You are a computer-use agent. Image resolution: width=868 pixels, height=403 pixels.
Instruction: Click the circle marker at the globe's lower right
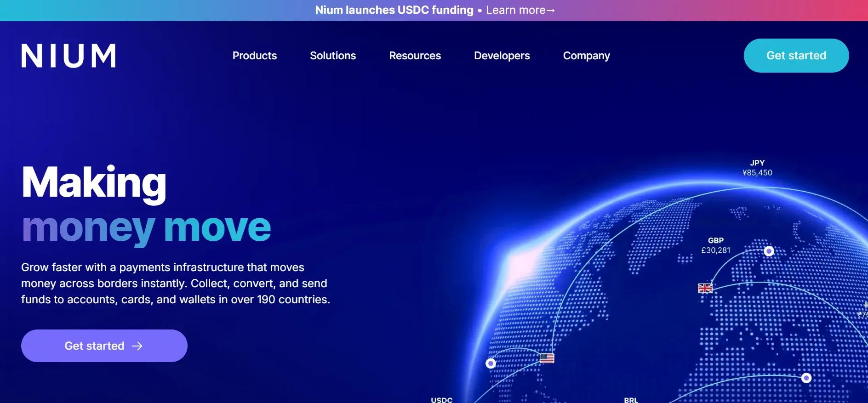click(x=806, y=378)
